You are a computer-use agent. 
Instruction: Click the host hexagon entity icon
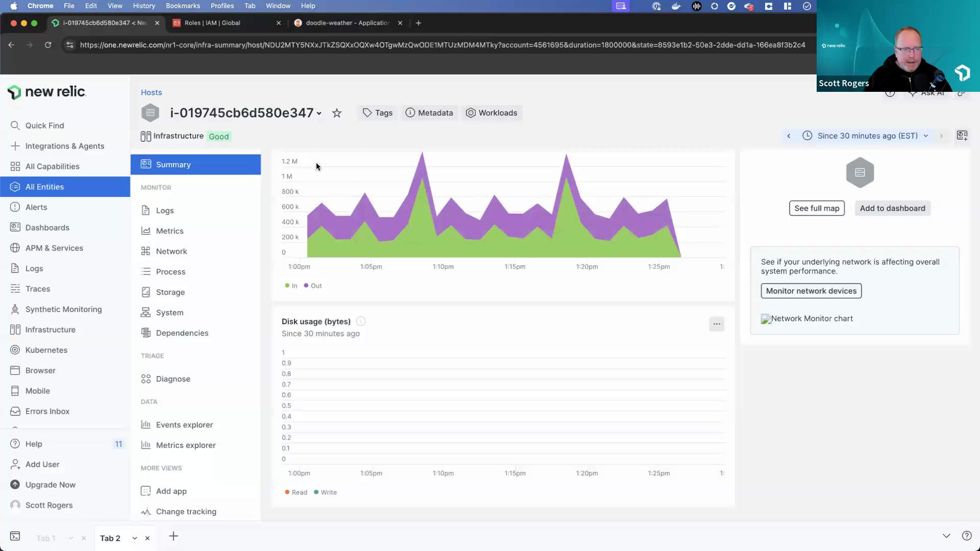[150, 113]
